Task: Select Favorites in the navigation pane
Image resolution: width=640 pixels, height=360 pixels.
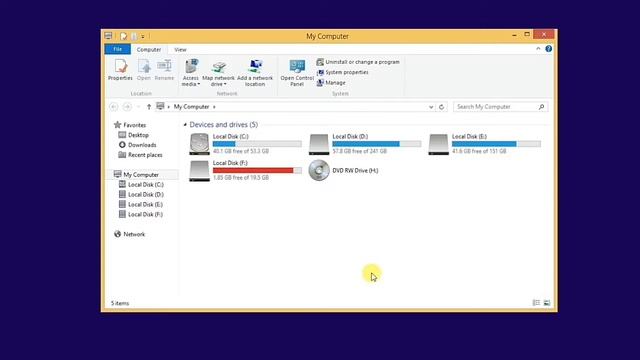Action: (130, 125)
